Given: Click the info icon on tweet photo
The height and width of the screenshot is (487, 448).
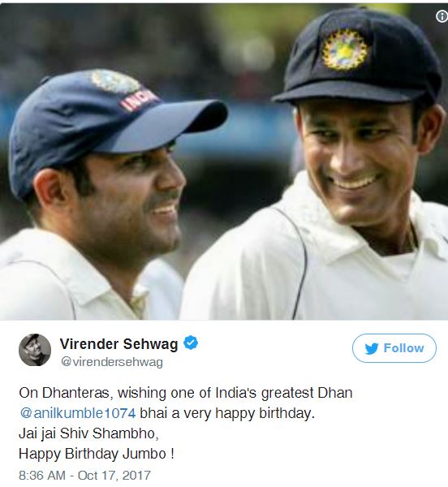Looking at the screenshot, I should [442, 16].
